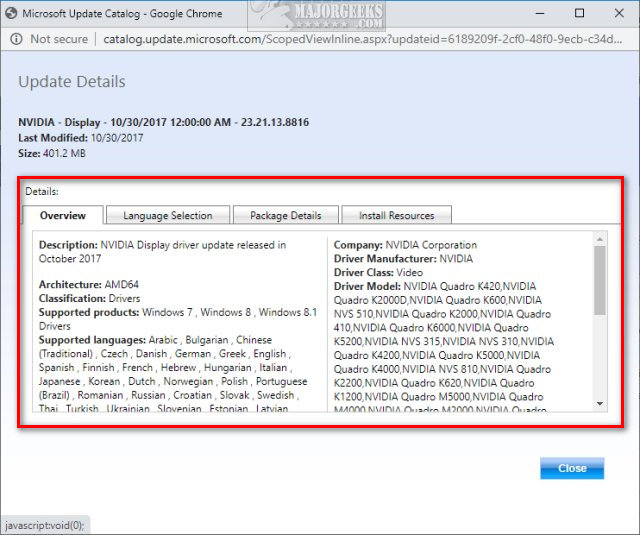
Task: Click the Driver Class Video line
Action: coord(378,273)
